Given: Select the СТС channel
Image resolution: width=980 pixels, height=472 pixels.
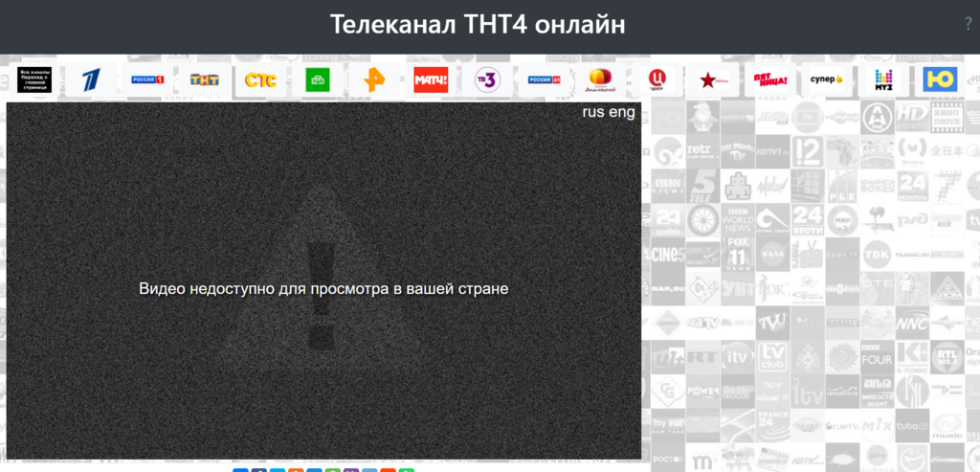Looking at the screenshot, I should [x=260, y=80].
